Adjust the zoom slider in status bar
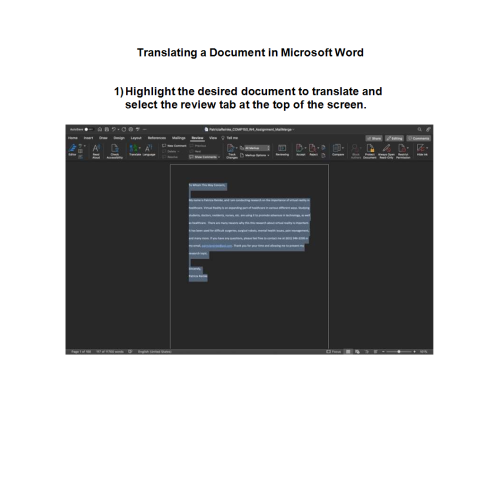This screenshot has height=500, width=500. pyautogui.click(x=399, y=352)
